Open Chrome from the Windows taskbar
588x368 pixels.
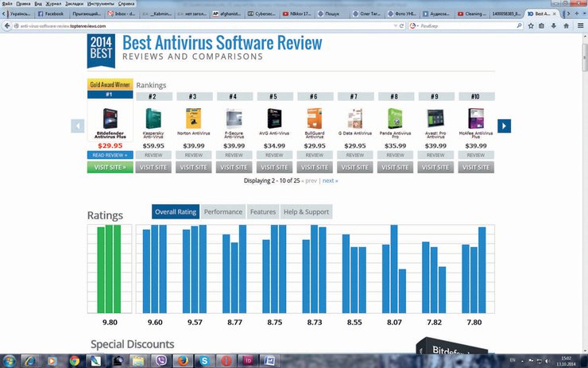pyautogui.click(x=74, y=360)
